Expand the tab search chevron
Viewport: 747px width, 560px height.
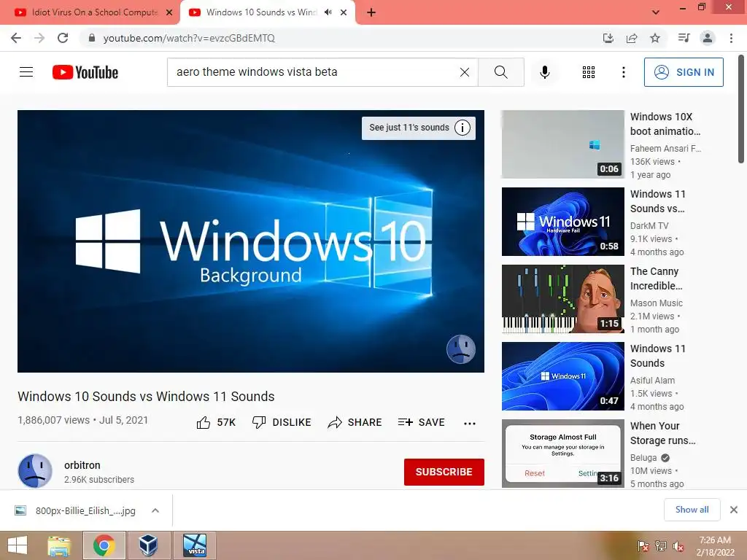pyautogui.click(x=656, y=12)
